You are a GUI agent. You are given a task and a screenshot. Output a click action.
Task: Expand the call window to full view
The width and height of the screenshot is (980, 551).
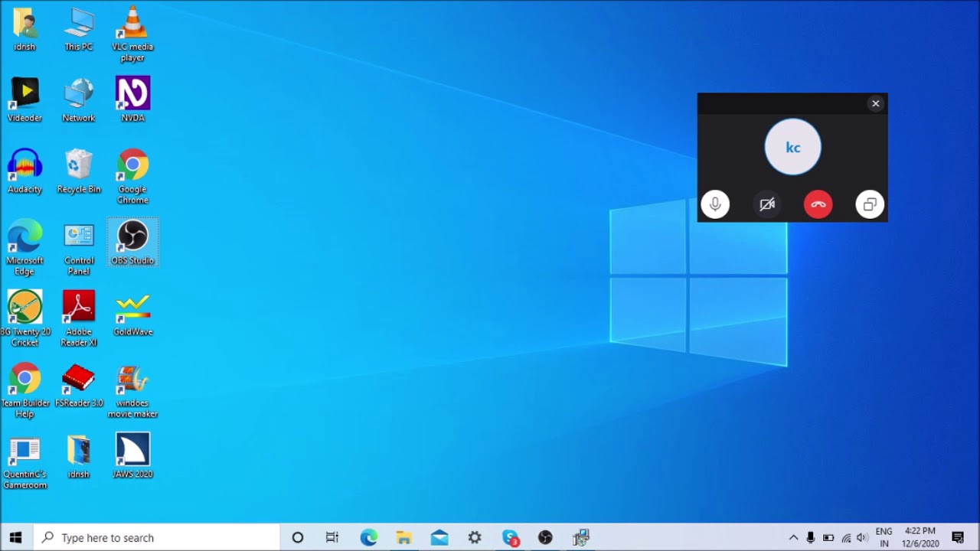click(x=870, y=204)
